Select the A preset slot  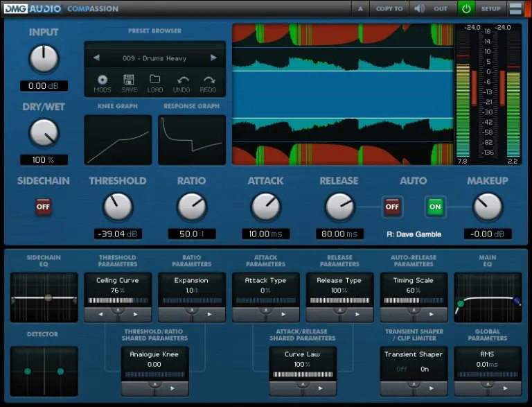360,8
